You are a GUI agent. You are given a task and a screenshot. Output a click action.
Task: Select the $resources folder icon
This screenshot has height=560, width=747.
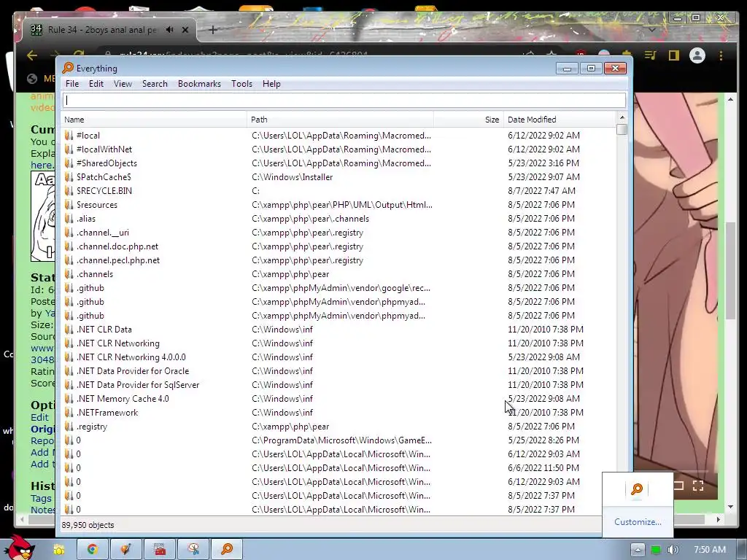[x=69, y=205]
